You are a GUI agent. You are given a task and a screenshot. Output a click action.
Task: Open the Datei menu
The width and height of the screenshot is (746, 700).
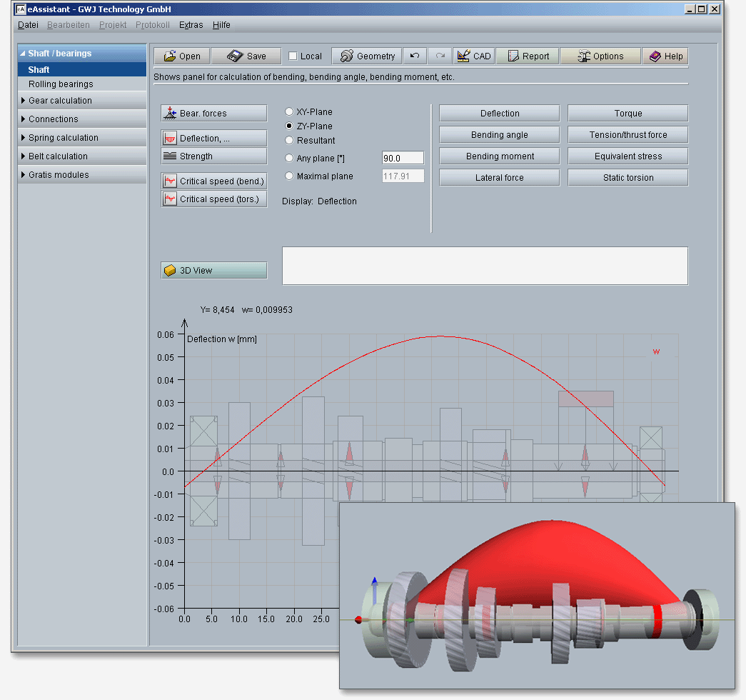(x=28, y=24)
